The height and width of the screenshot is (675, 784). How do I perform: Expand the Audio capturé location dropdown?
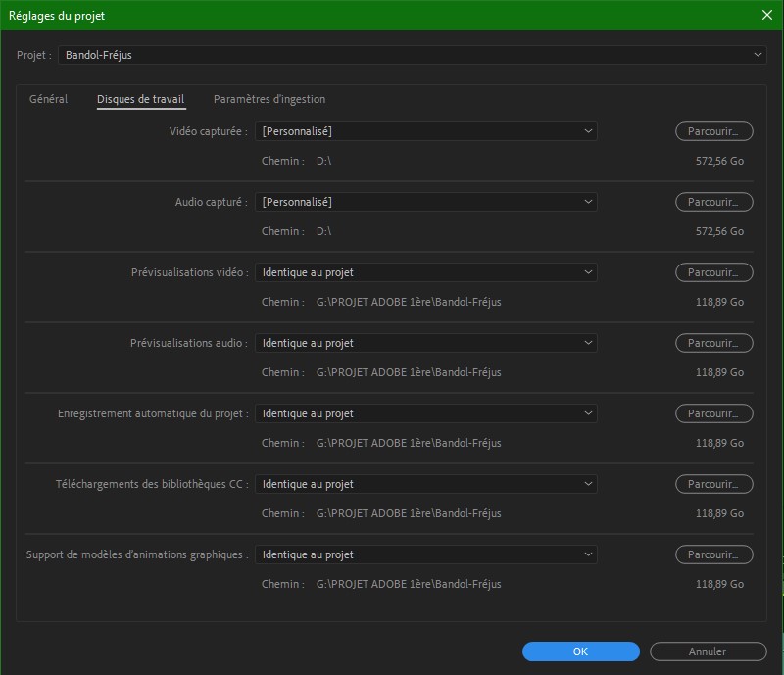[x=426, y=202]
